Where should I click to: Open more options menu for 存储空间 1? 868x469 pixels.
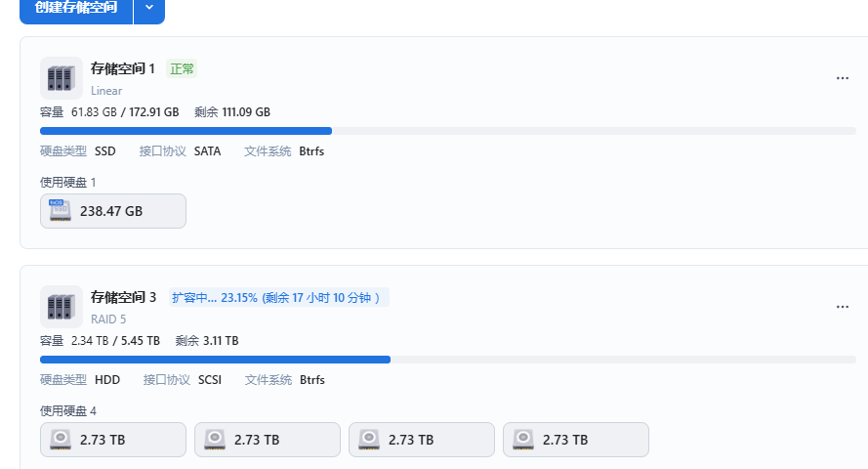(843, 78)
